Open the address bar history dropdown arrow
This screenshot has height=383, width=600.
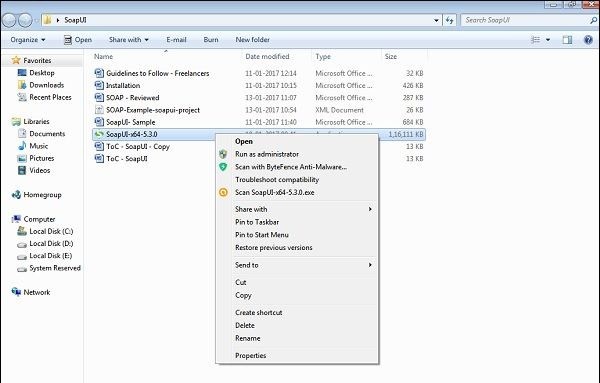(x=436, y=20)
